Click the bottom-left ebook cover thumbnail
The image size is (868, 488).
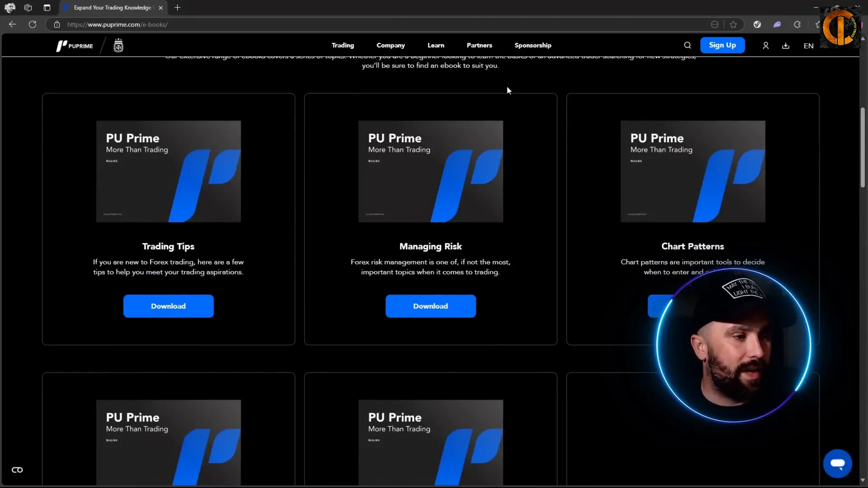[x=168, y=442]
